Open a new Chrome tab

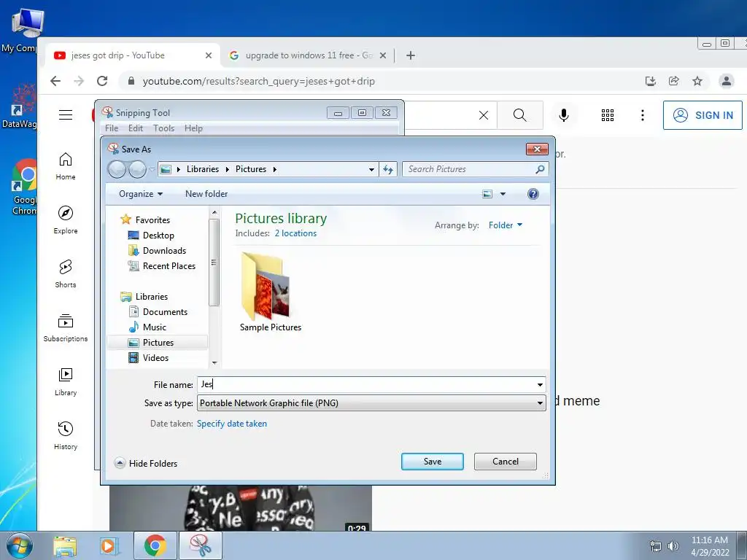coord(410,55)
